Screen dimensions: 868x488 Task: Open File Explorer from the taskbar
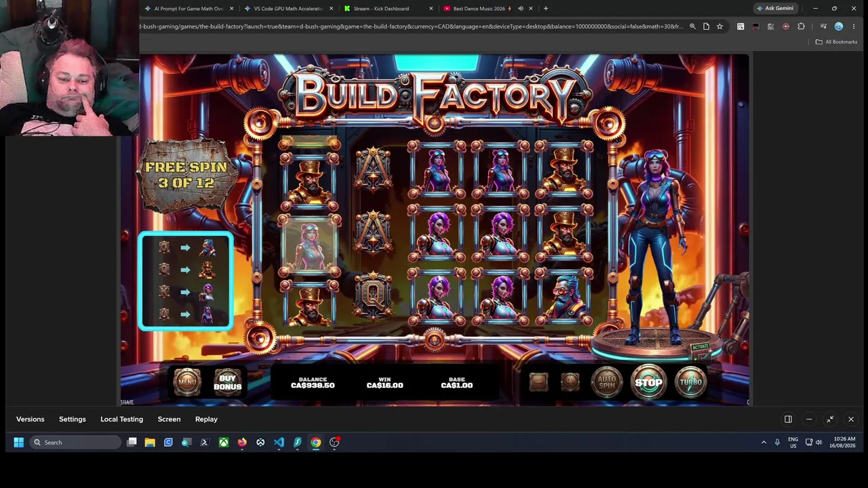point(150,443)
